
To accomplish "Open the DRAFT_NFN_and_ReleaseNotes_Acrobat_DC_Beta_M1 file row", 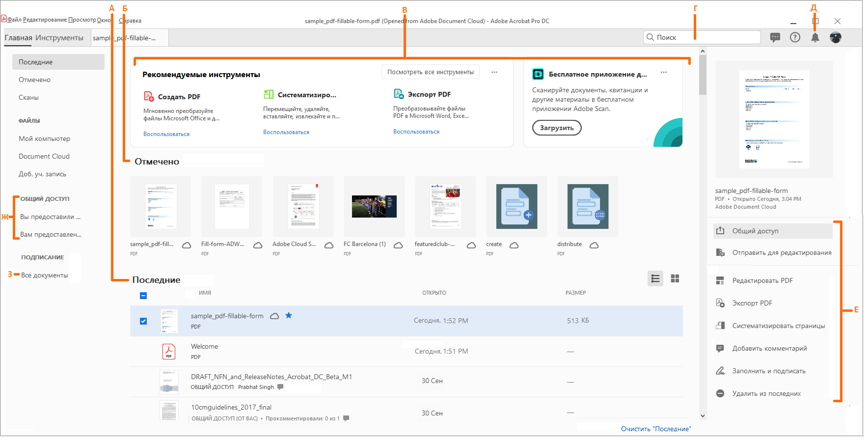I will pyautogui.click(x=407, y=382).
